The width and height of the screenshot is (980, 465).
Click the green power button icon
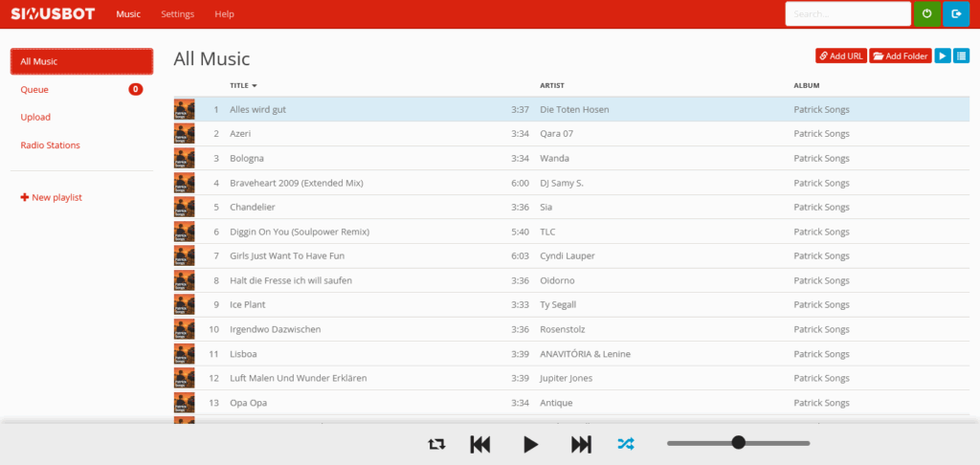pos(926,14)
